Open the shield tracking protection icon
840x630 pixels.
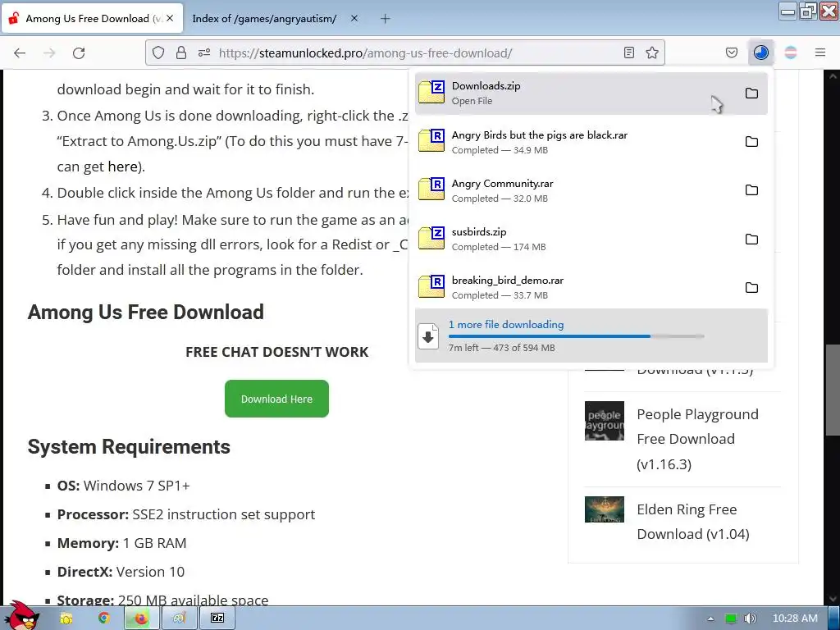coord(158,52)
